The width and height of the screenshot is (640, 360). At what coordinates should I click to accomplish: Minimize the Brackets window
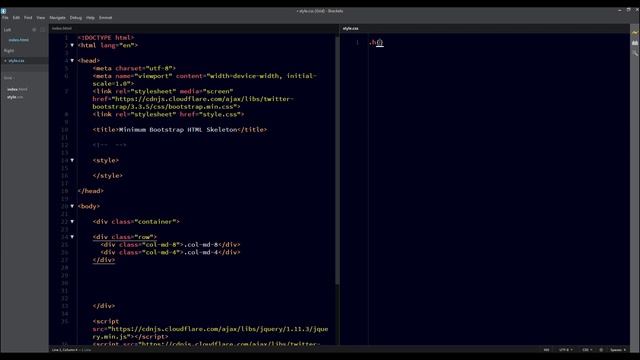tap(620, 10)
